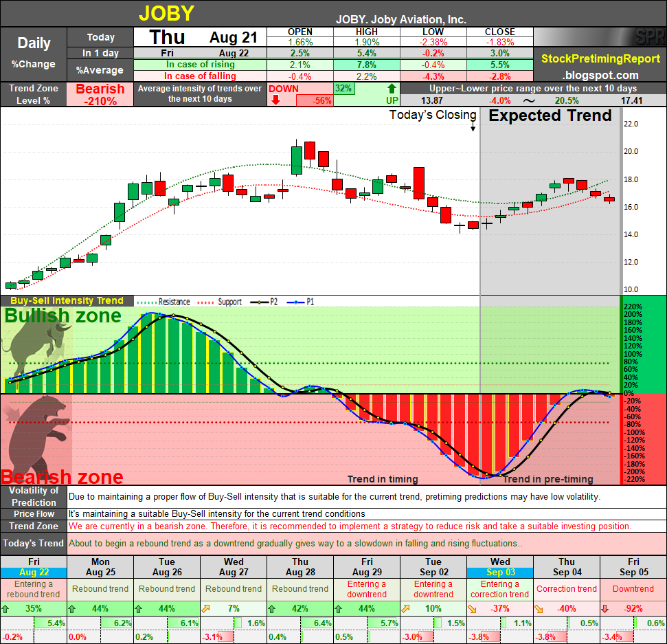This screenshot has width=667, height=644.
Task: Click the 'Trend in pre-timing' label
Action: pos(548,479)
